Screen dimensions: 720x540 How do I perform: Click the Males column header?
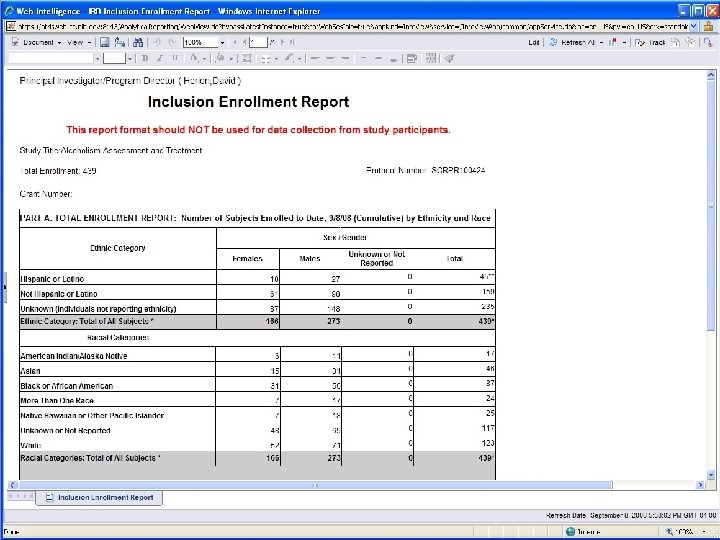309,259
